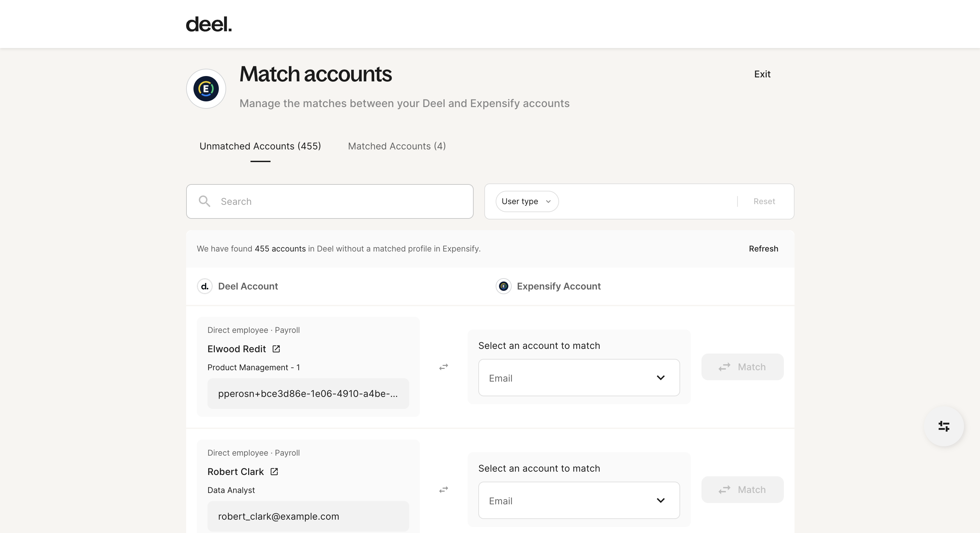The height and width of the screenshot is (533, 980).
Task: Reset the User type filter
Action: pyautogui.click(x=764, y=201)
